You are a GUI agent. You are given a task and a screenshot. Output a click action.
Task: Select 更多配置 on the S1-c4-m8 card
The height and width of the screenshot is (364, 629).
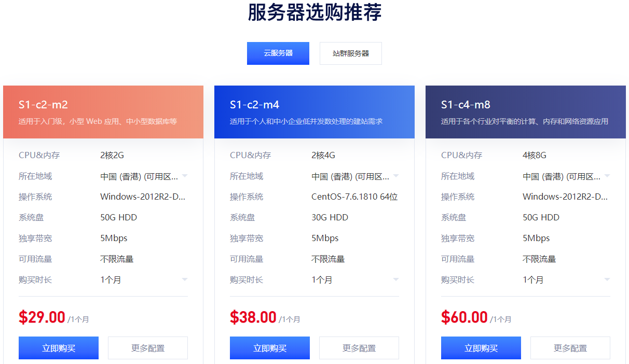[570, 347]
